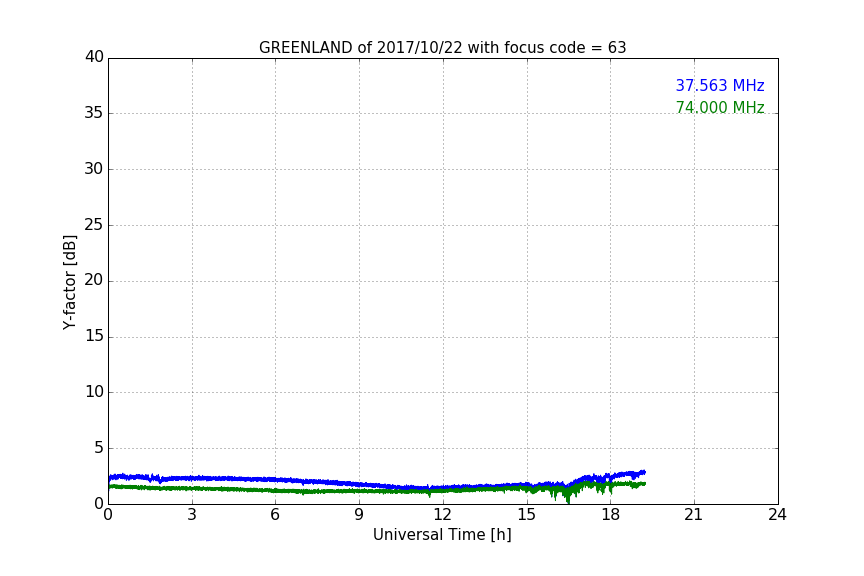
Task: Click the green trace dip near 16.5 hours
Action: [x=568, y=498]
